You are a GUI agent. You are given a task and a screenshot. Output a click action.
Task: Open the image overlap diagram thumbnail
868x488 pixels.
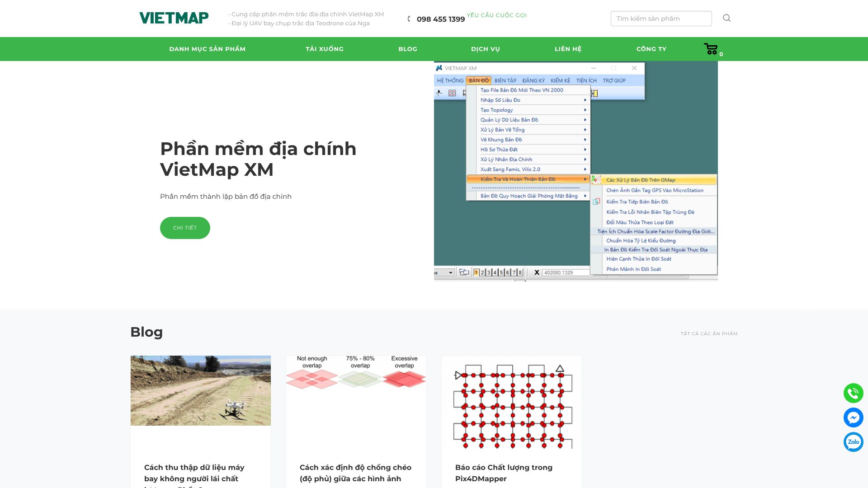point(356,372)
